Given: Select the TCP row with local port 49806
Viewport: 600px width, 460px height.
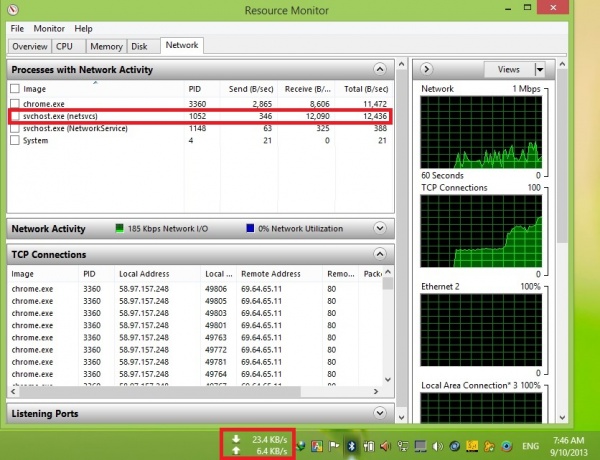Looking at the screenshot, I should point(195,289).
